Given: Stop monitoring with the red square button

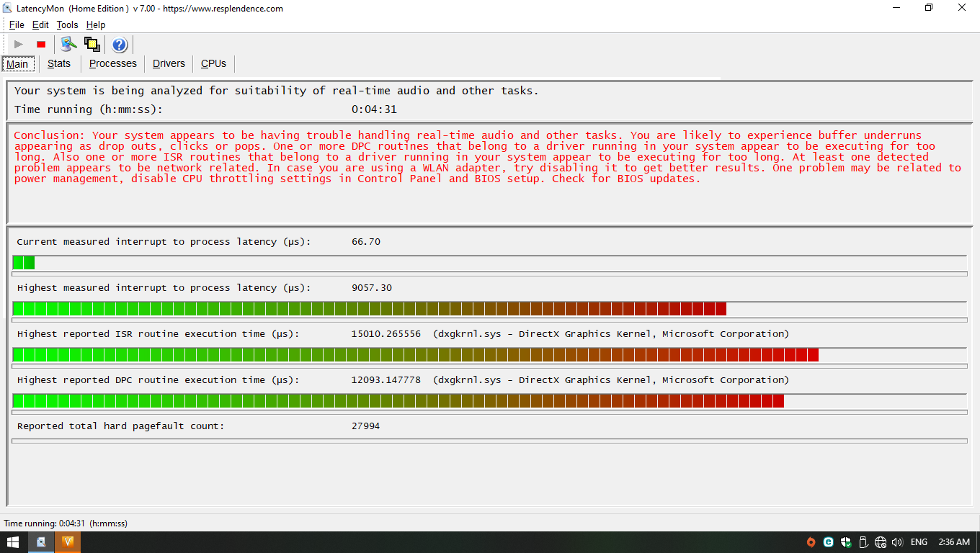Looking at the screenshot, I should click(x=41, y=45).
